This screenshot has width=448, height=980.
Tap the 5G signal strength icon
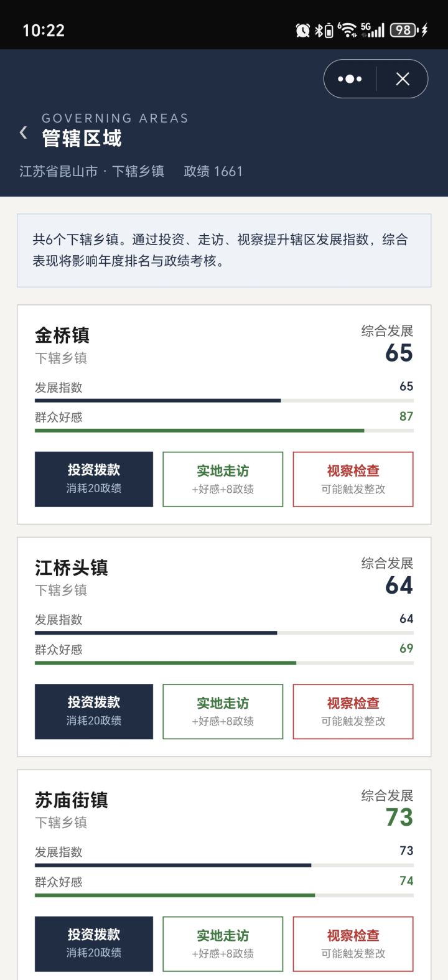coord(373,30)
